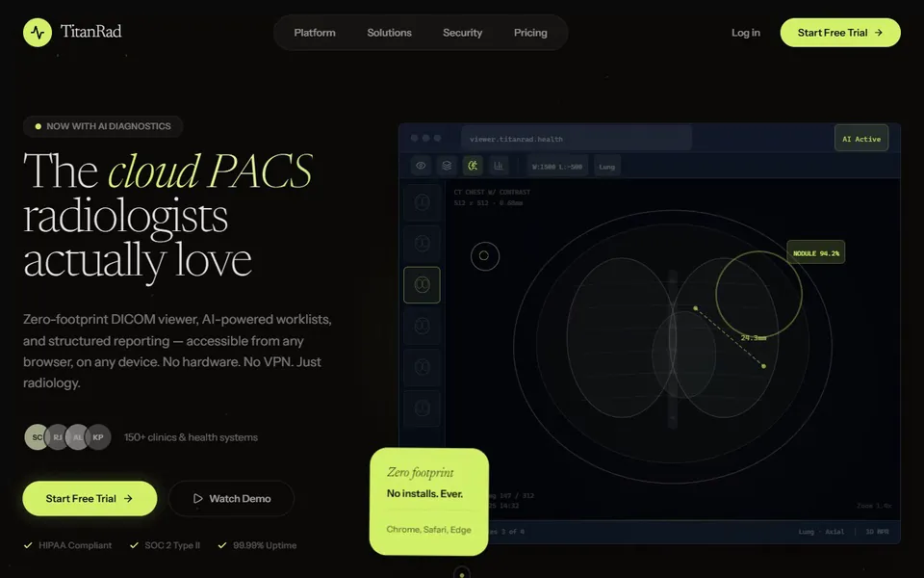Click the Zero footprint card
The height and width of the screenshot is (578, 924).
point(429,501)
